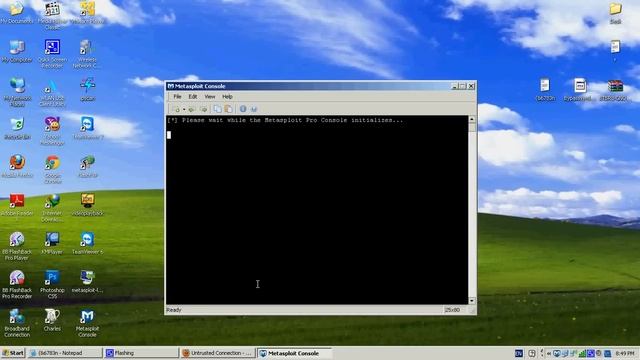This screenshot has height=360, width=640.
Task: Select the My Computer desktop icon
Action: pos(17,51)
